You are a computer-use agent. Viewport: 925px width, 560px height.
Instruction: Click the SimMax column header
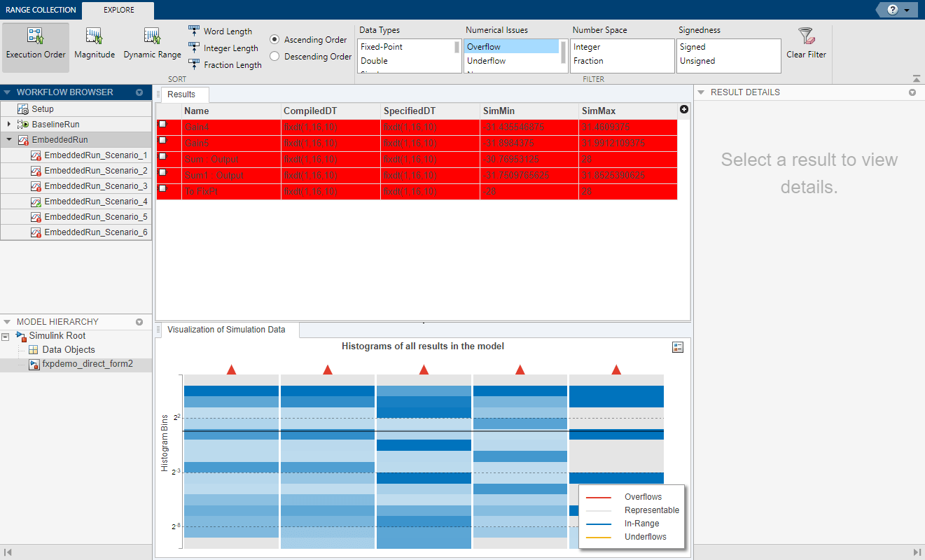coord(598,111)
